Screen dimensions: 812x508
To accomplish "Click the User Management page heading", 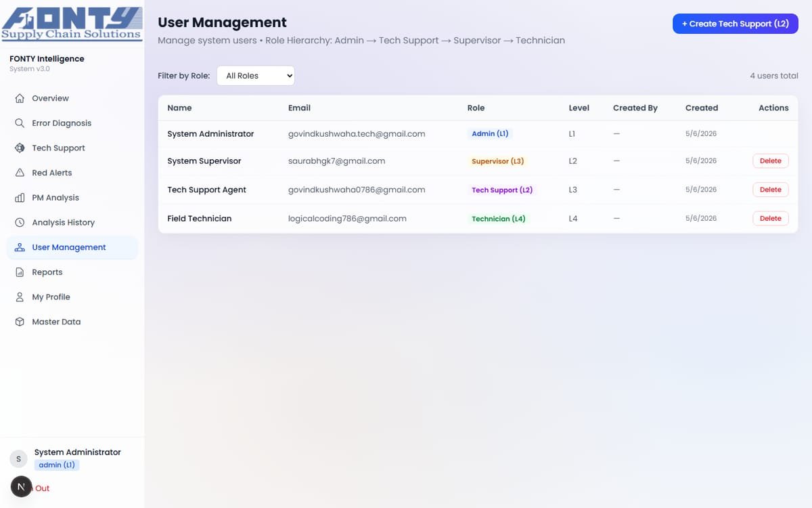I will pos(223,23).
